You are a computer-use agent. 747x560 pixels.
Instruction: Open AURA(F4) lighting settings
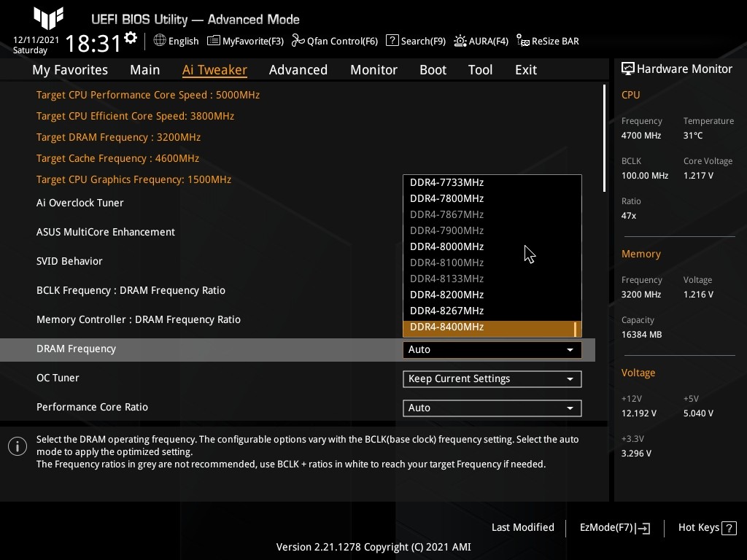[x=481, y=41]
